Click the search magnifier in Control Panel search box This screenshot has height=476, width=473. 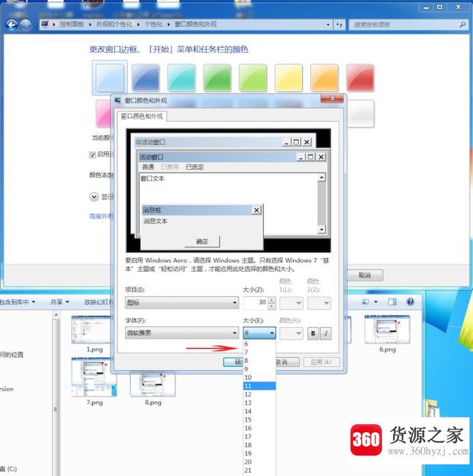[x=463, y=25]
